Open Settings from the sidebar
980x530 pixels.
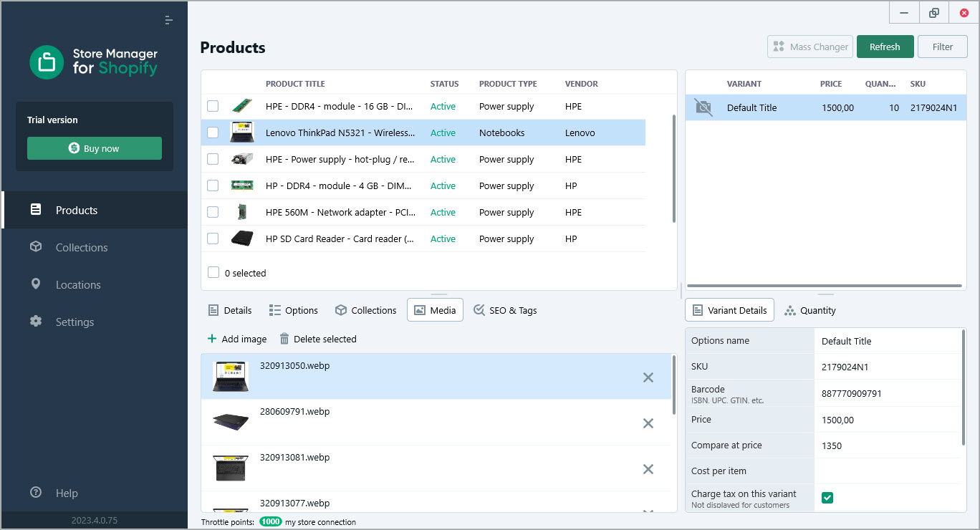(x=95, y=322)
